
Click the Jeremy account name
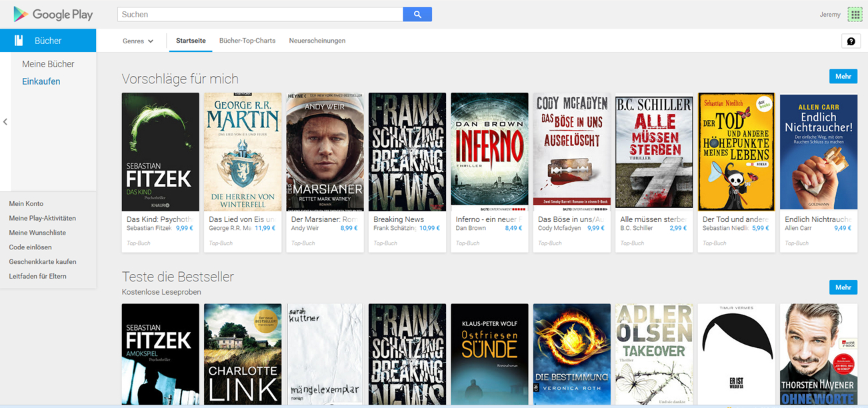click(x=830, y=15)
